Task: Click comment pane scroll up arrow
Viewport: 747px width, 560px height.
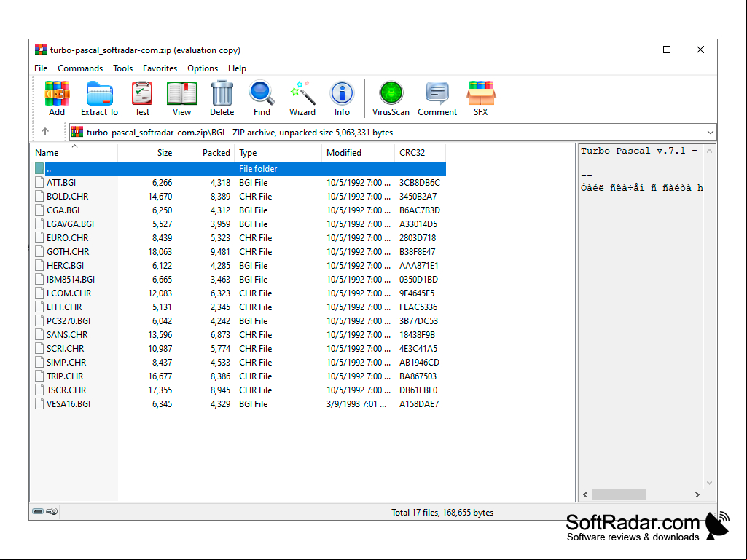Action: click(x=709, y=151)
